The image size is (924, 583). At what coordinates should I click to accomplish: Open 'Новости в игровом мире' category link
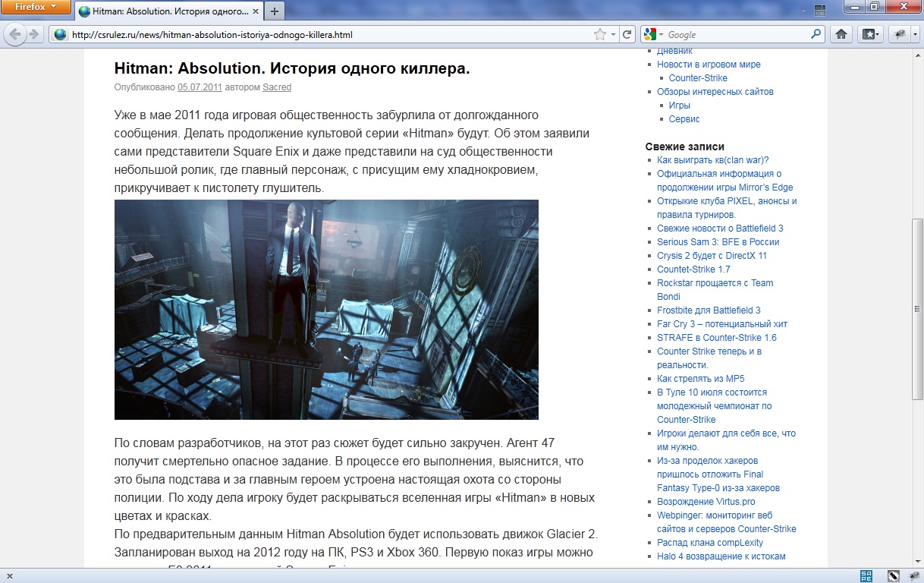(709, 65)
